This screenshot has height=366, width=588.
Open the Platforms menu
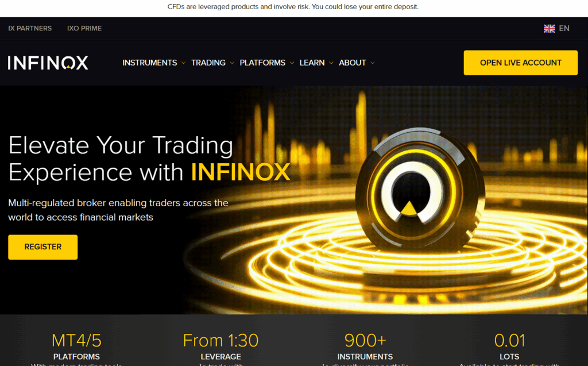coord(262,63)
